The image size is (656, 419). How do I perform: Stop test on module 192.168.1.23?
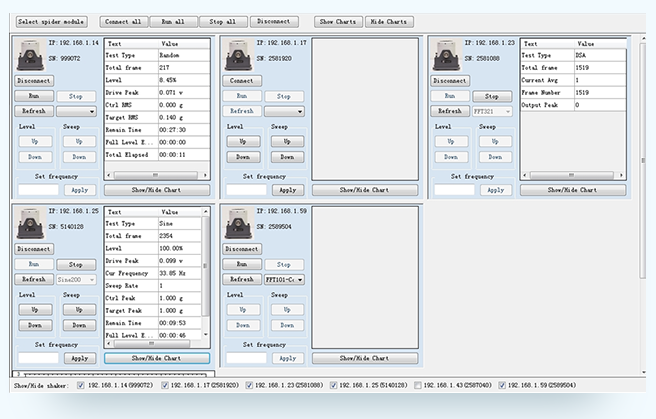pos(492,96)
